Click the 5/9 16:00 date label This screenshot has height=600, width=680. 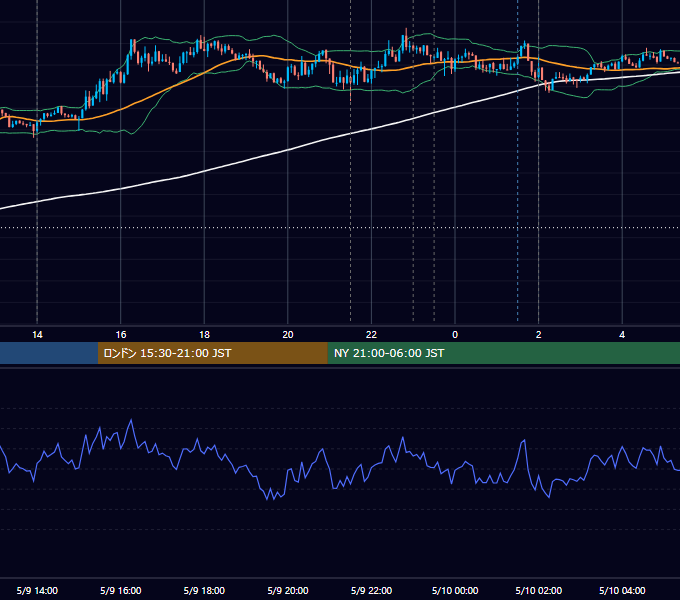(x=121, y=590)
